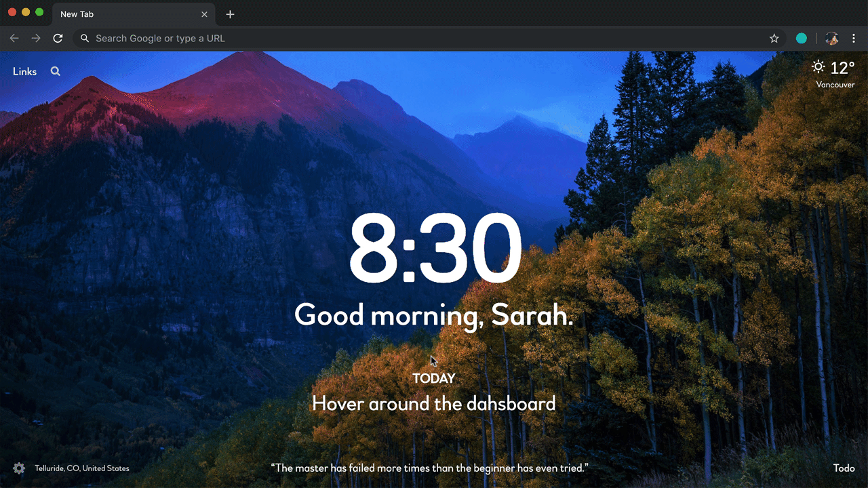Close the New Tab tab
The image size is (868, 488).
tap(204, 14)
